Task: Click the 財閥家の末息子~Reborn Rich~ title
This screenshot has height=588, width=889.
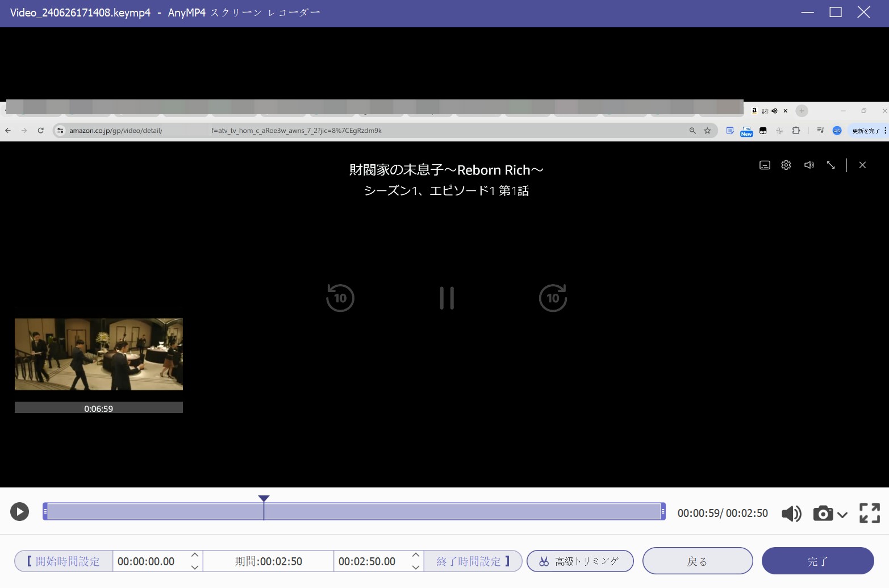Action: click(x=446, y=170)
